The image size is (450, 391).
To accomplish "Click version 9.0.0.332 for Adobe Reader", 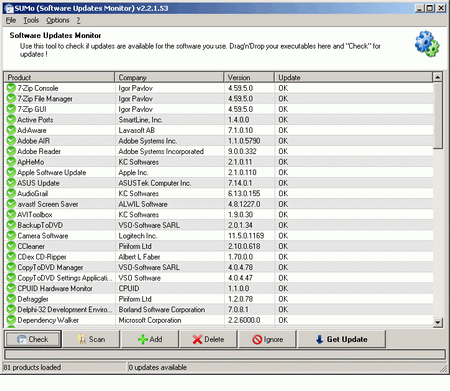I will coord(242,151).
